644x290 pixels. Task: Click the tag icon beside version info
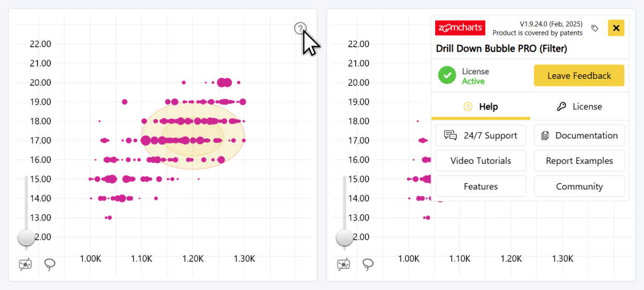[595, 28]
